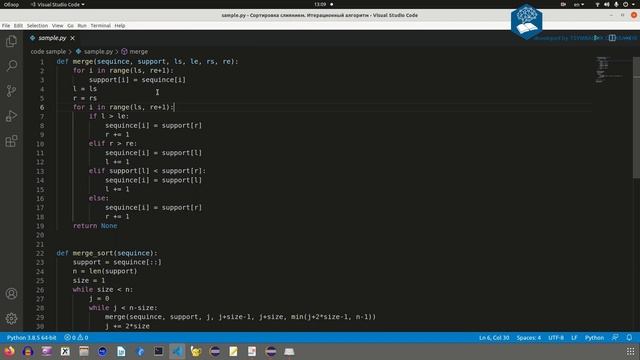Open the yellow sticky notes dock icon
640x360 pixels.
tap(233, 351)
